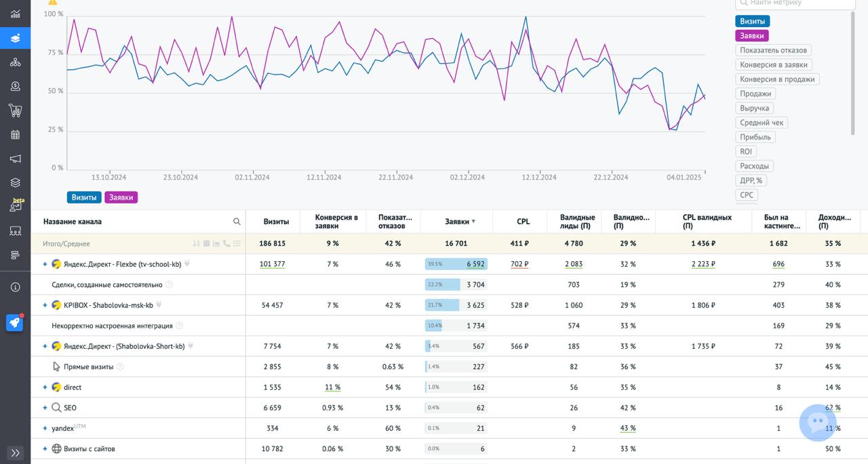Open the chat support bubble
This screenshot has width=868, height=464.
click(x=818, y=423)
